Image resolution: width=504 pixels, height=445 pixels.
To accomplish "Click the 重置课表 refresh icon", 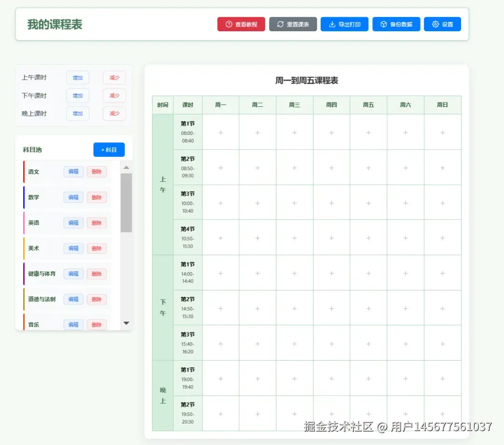I will click(x=280, y=24).
